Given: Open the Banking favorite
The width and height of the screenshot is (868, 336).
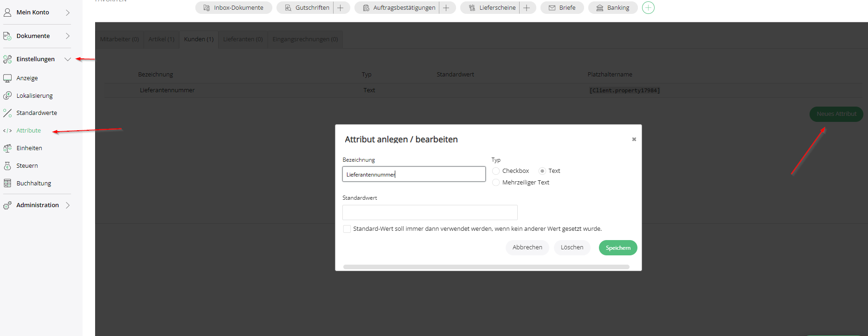Looking at the screenshot, I should pyautogui.click(x=613, y=8).
